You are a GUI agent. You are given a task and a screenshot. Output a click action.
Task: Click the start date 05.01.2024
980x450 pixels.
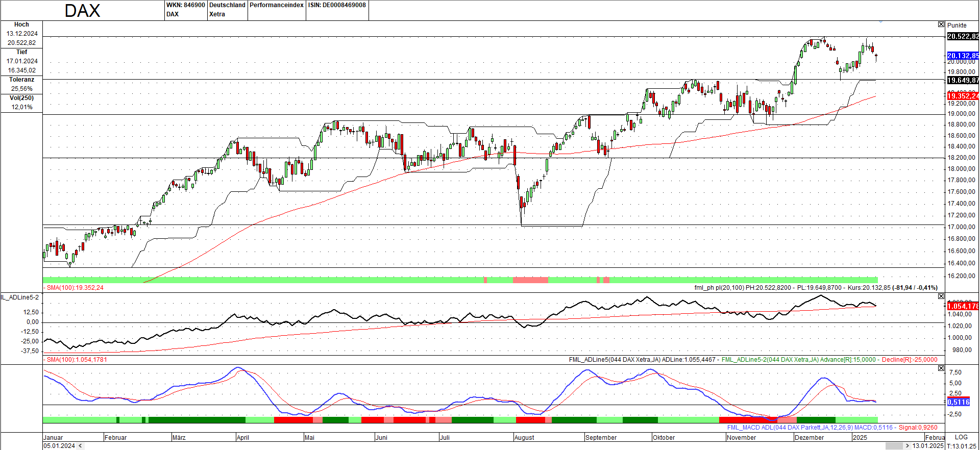click(x=59, y=446)
